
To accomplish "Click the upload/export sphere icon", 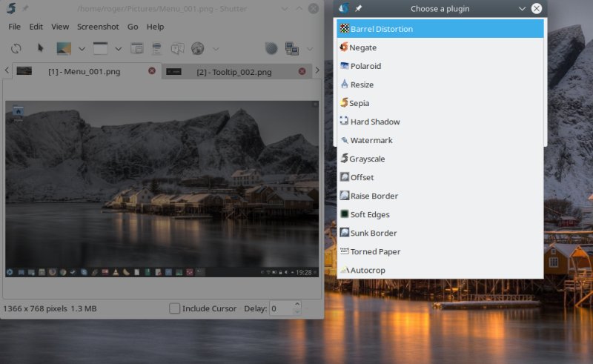I will [271, 48].
